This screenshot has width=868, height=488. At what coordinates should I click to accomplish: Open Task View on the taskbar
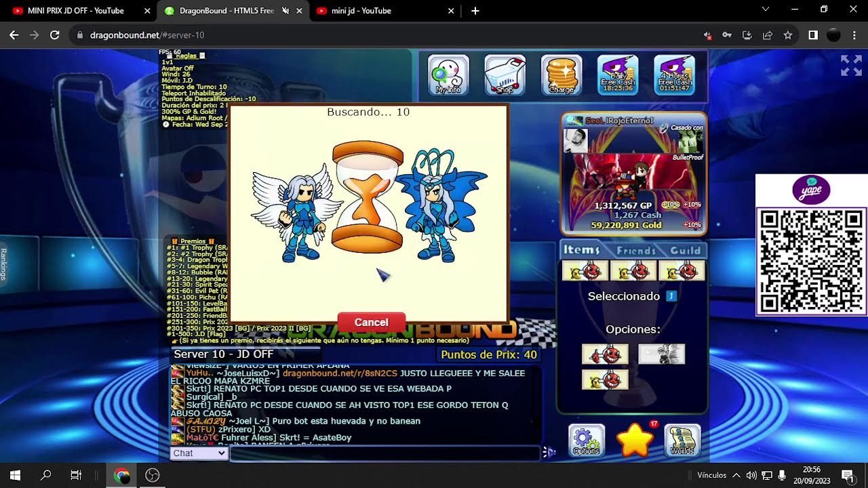[x=76, y=475]
